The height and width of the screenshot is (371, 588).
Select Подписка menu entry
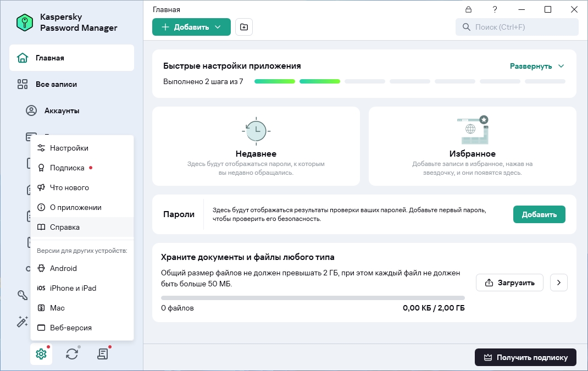82,168
